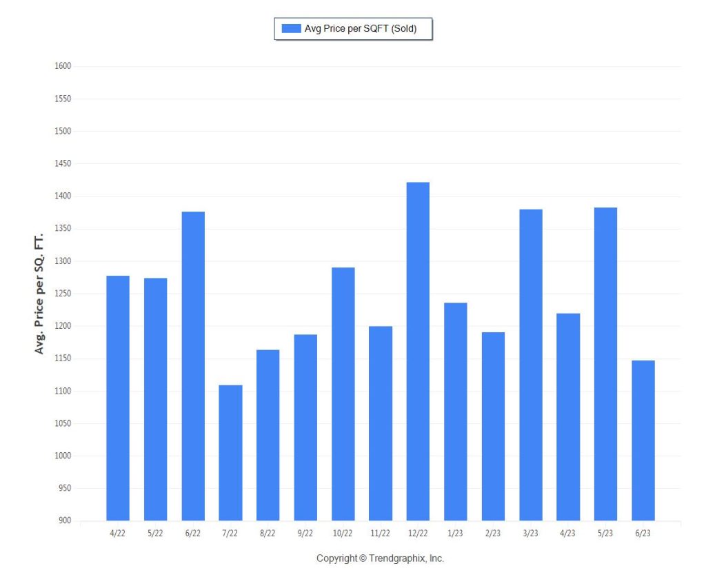Click the '1550' y-axis value
This screenshot has height=588, width=706.
(63, 99)
